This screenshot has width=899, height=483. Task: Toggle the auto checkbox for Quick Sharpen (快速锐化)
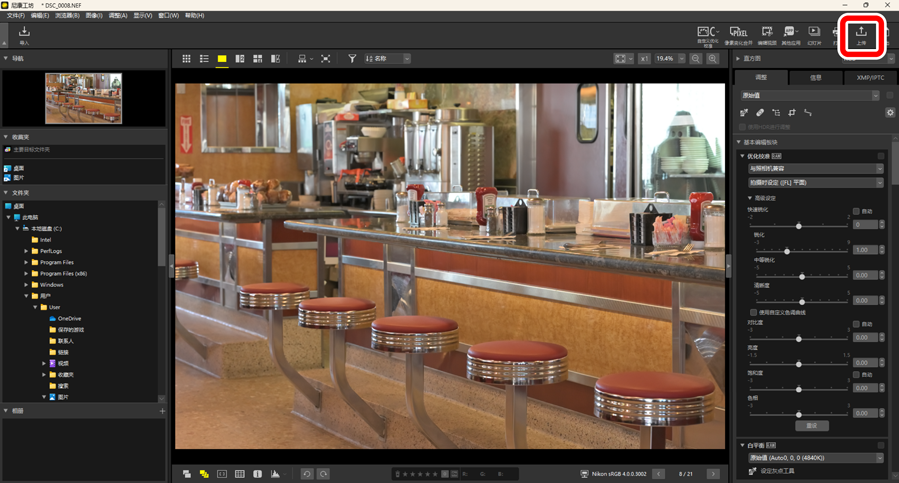pos(856,211)
